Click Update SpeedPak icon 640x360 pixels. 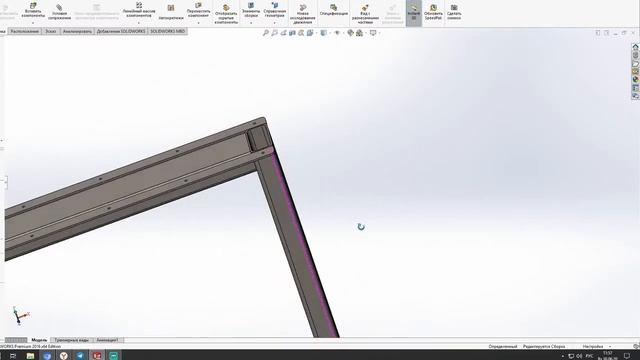pyautogui.click(x=433, y=7)
